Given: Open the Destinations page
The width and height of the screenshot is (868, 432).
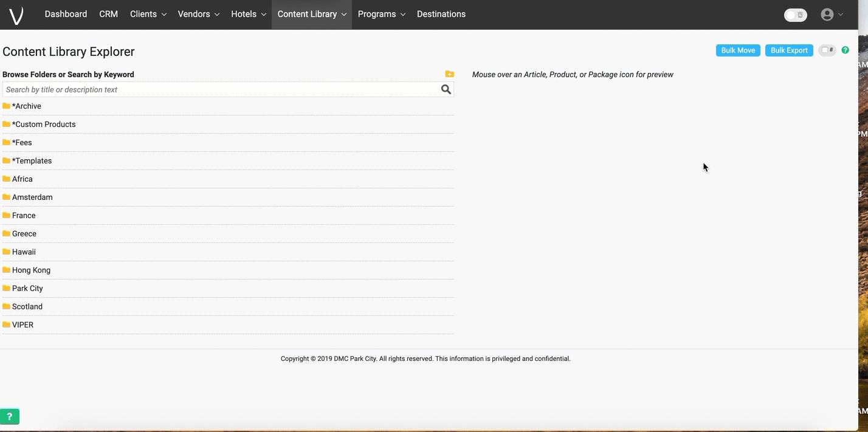Looking at the screenshot, I should 441,14.
